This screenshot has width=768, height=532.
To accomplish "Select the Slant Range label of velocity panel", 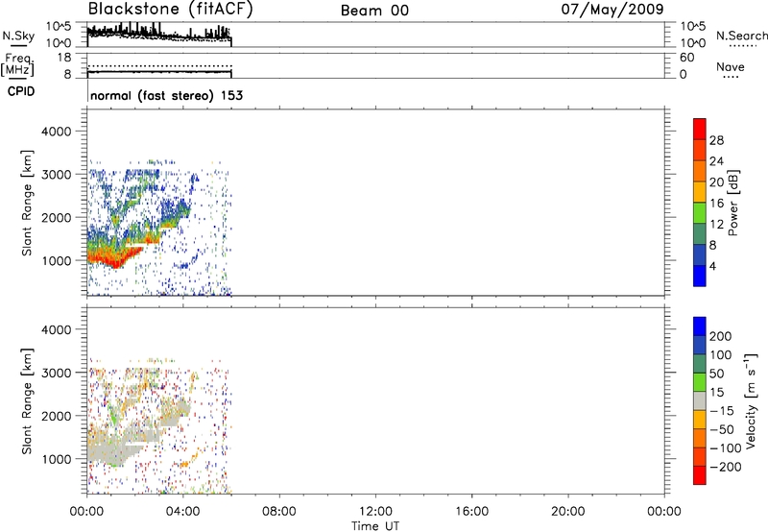I will 27,401.
